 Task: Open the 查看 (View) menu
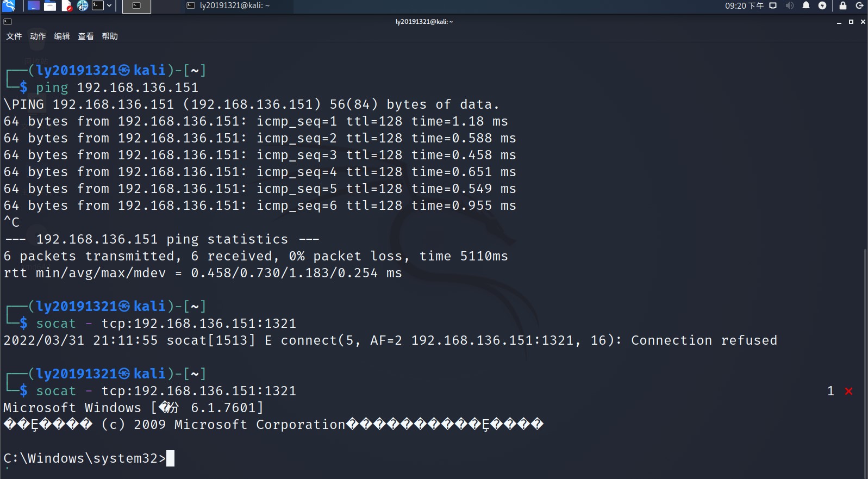pos(86,36)
